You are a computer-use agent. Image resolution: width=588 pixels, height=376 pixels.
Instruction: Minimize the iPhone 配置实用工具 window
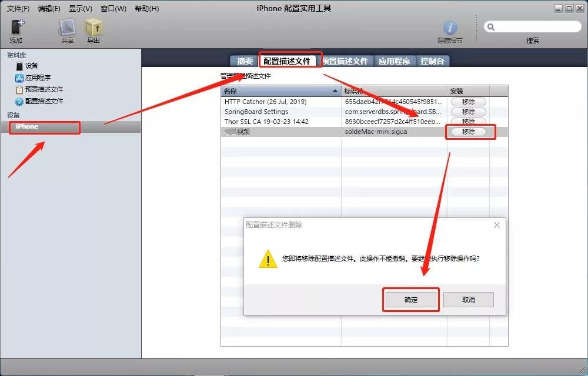point(559,9)
